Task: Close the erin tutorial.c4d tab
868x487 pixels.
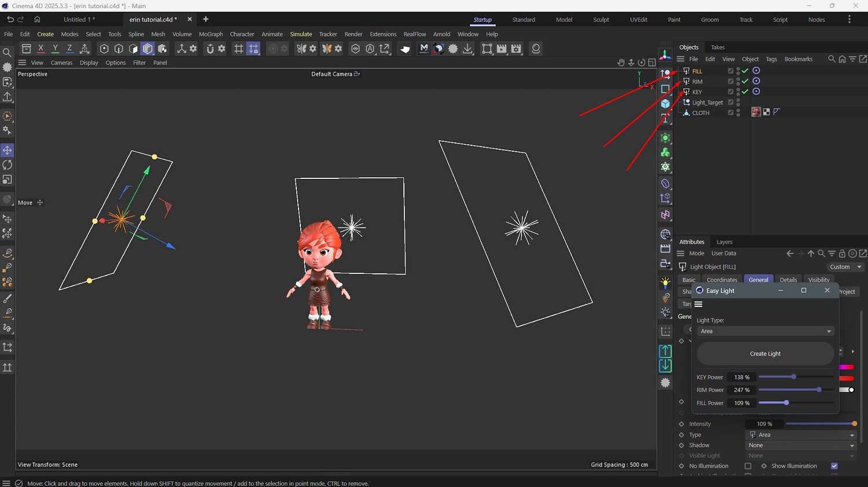Action: tap(189, 19)
